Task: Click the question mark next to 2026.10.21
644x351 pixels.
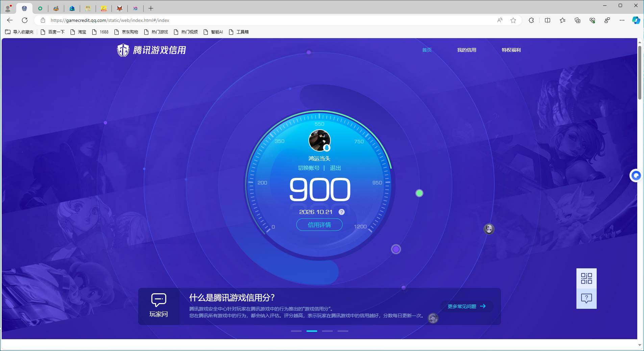Action: click(342, 212)
